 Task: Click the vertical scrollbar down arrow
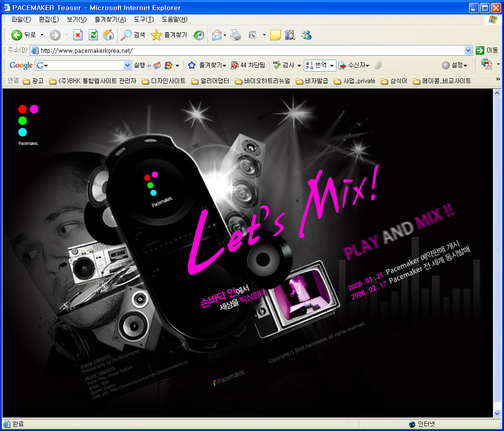(497, 413)
